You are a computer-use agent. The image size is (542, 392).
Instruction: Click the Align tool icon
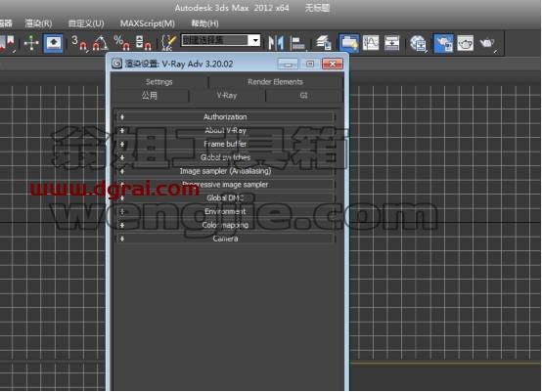click(x=297, y=43)
